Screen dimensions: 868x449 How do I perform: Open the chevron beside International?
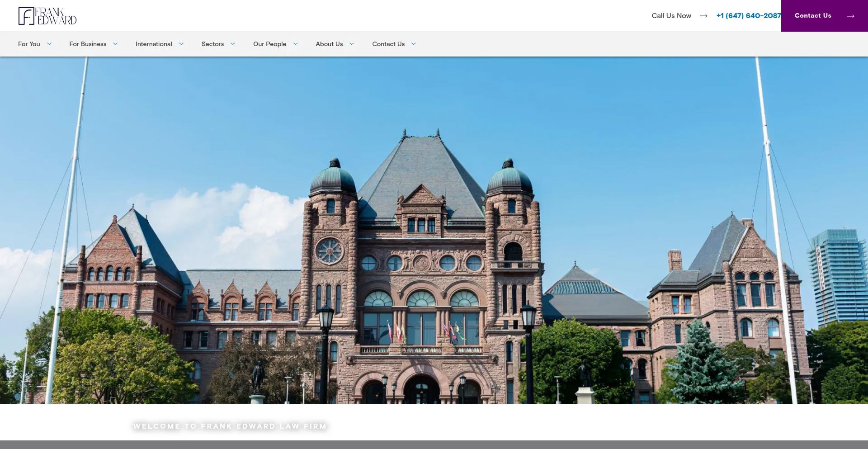(181, 44)
